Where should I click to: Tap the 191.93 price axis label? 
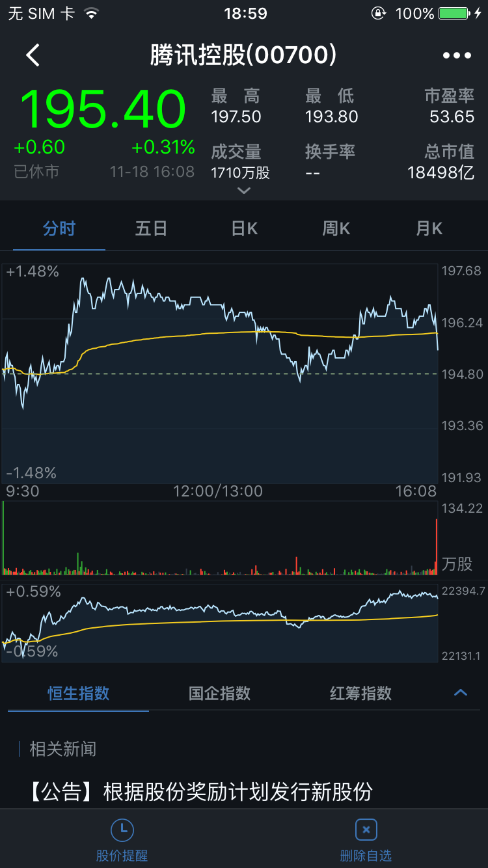[461, 477]
